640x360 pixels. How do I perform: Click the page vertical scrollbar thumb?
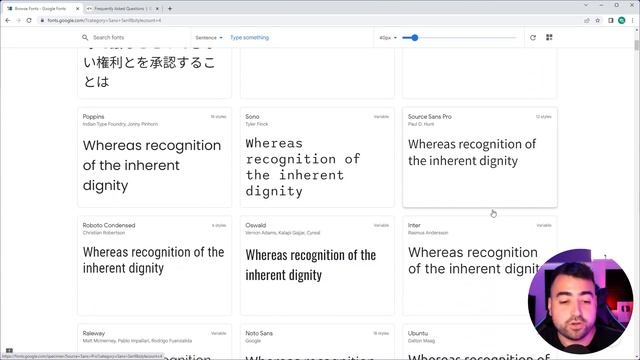(637, 45)
